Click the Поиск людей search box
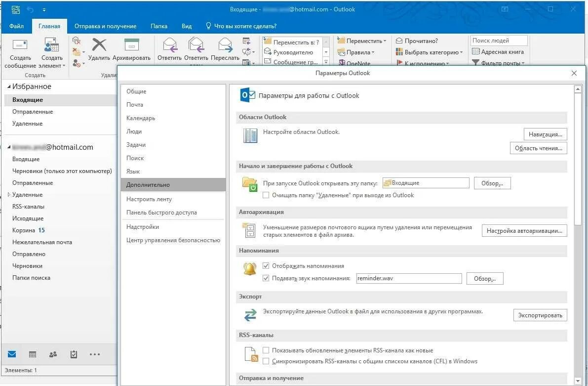The image size is (588, 386). point(499,41)
